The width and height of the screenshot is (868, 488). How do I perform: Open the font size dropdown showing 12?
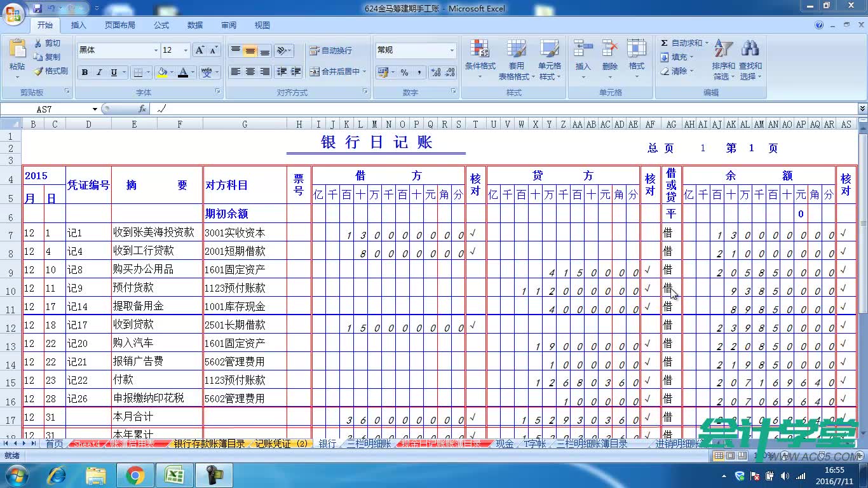click(x=186, y=50)
